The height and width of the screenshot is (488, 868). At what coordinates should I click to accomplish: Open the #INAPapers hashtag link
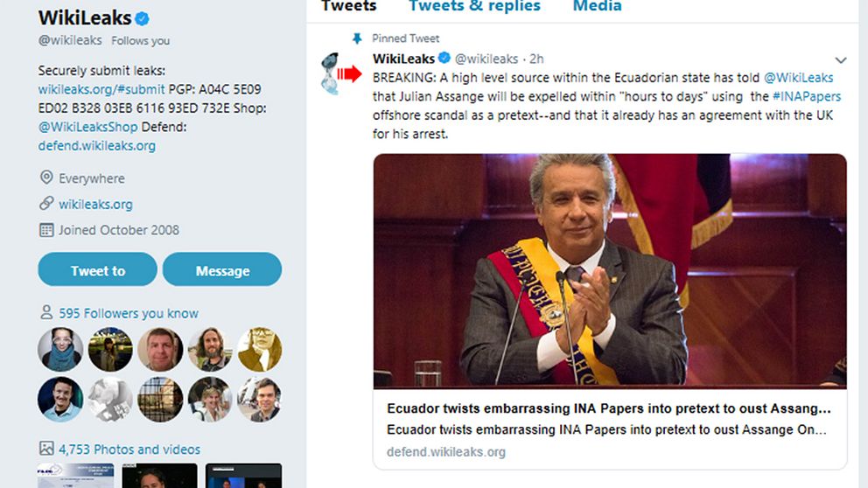coord(807,96)
